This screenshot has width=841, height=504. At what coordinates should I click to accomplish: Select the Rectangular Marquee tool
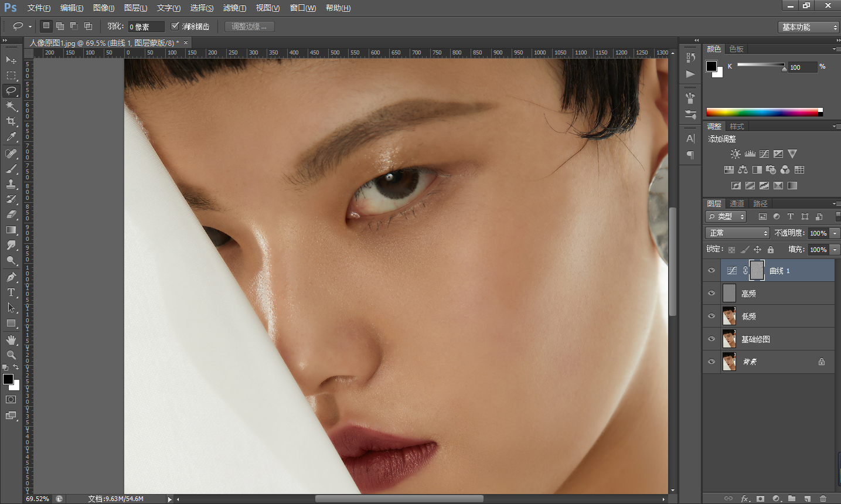coord(11,76)
